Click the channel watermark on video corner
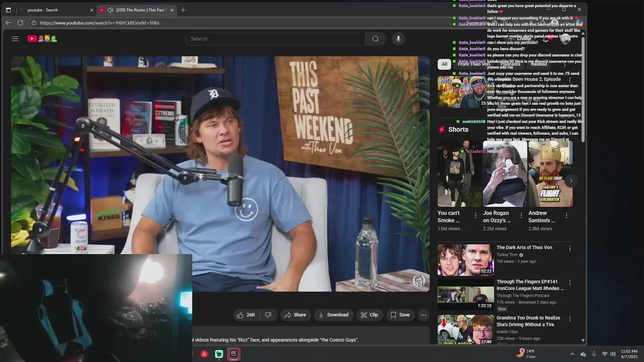644x362 pixels. pos(419,281)
